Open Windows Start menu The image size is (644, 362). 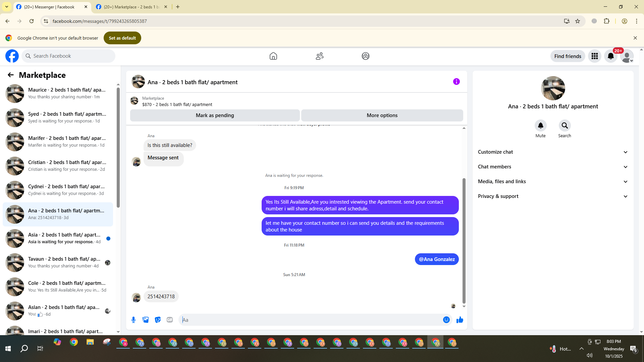tap(8, 349)
